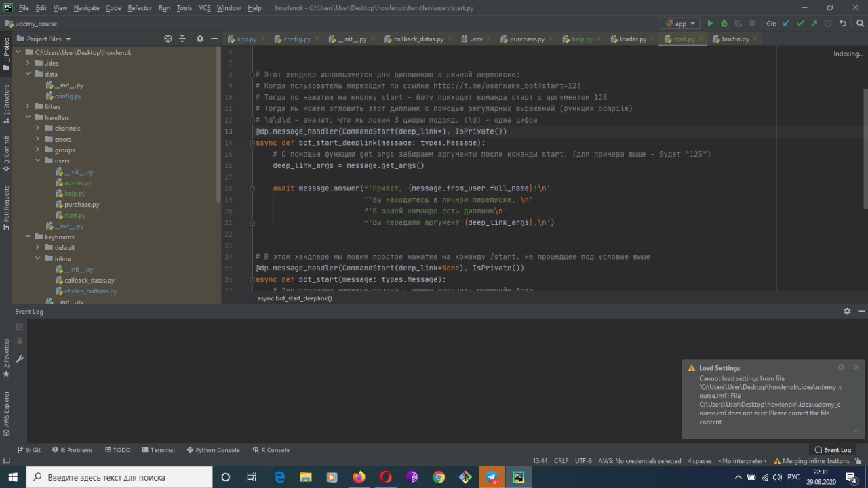Commit changes with the Git checkmark
Image resolution: width=868 pixels, height=488 pixels.
(x=801, y=24)
